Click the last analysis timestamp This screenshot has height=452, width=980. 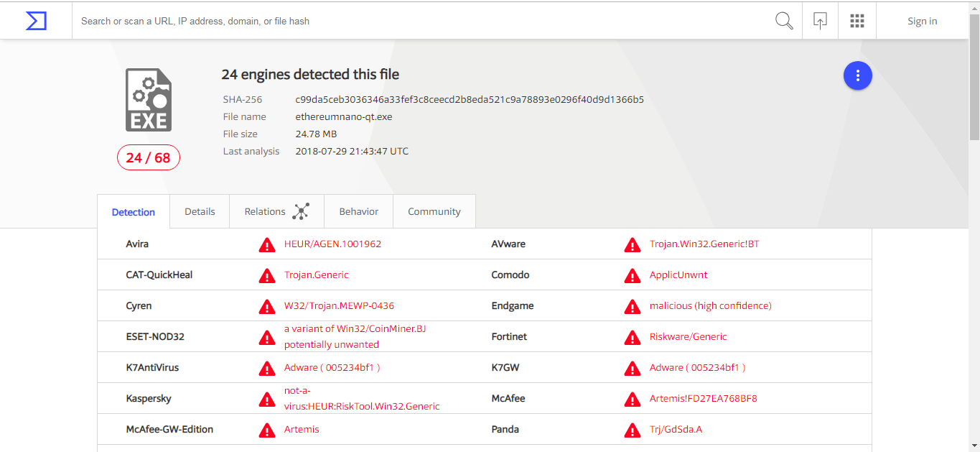[x=352, y=151]
